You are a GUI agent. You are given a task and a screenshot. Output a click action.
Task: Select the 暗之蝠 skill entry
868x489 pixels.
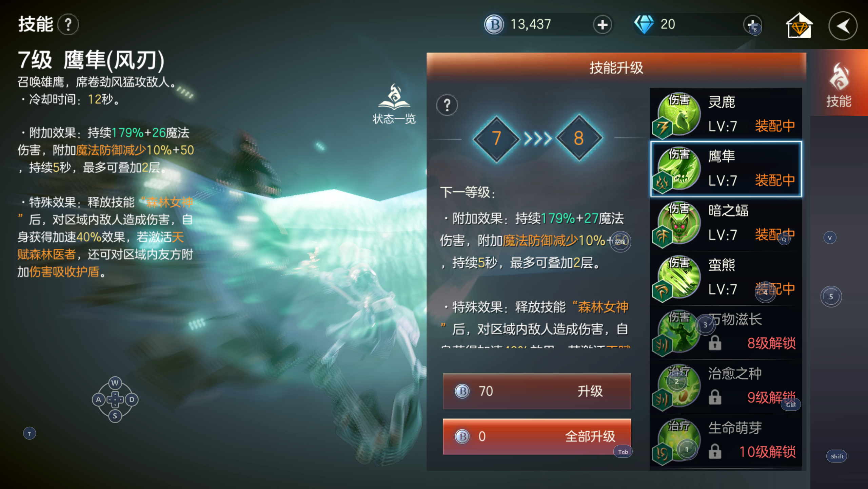click(726, 223)
